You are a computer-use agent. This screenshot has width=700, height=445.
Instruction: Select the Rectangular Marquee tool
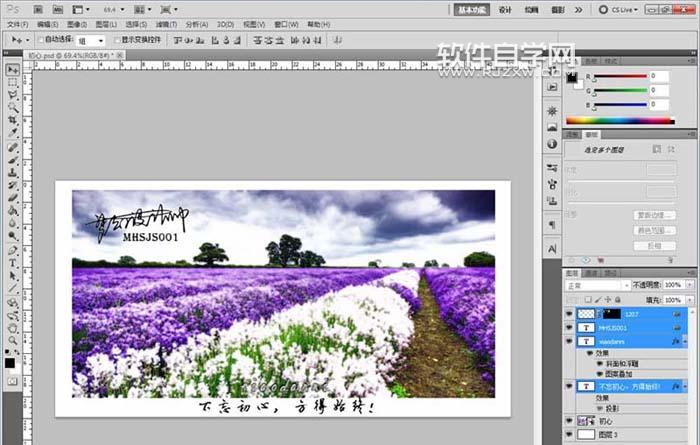pyautogui.click(x=12, y=83)
